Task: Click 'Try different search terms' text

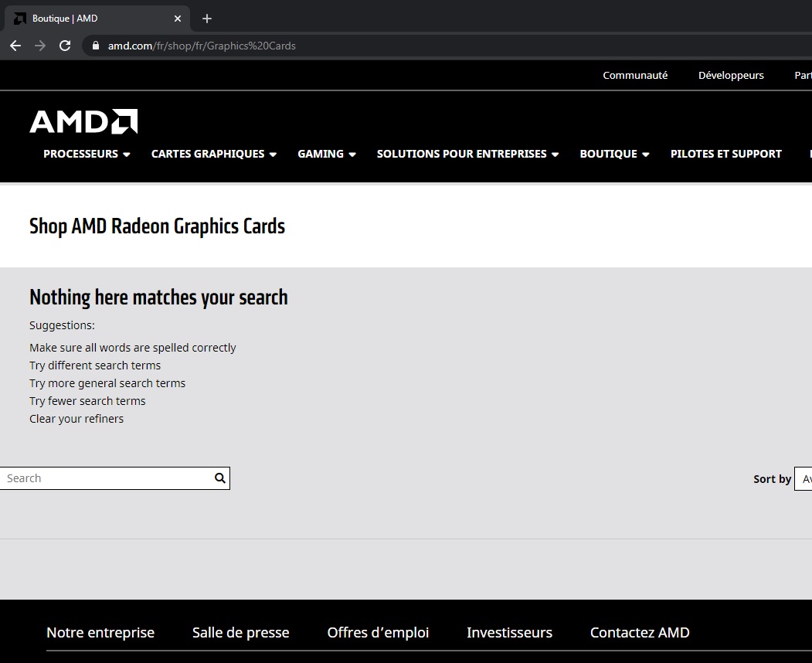Action: (x=95, y=365)
